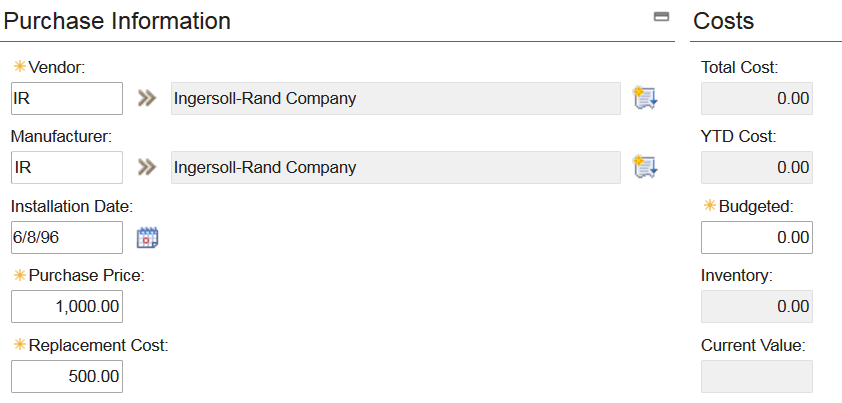This screenshot has width=842, height=403.
Task: Collapse the Purchase Information section
Action: point(661,17)
